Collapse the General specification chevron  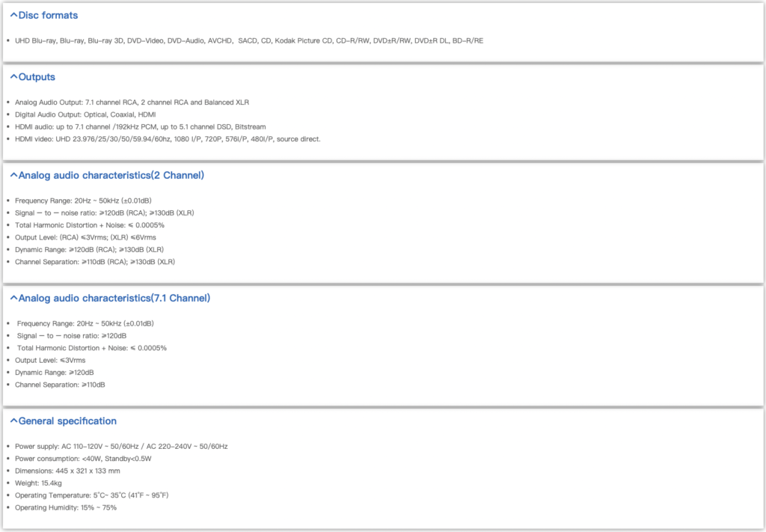click(x=13, y=421)
